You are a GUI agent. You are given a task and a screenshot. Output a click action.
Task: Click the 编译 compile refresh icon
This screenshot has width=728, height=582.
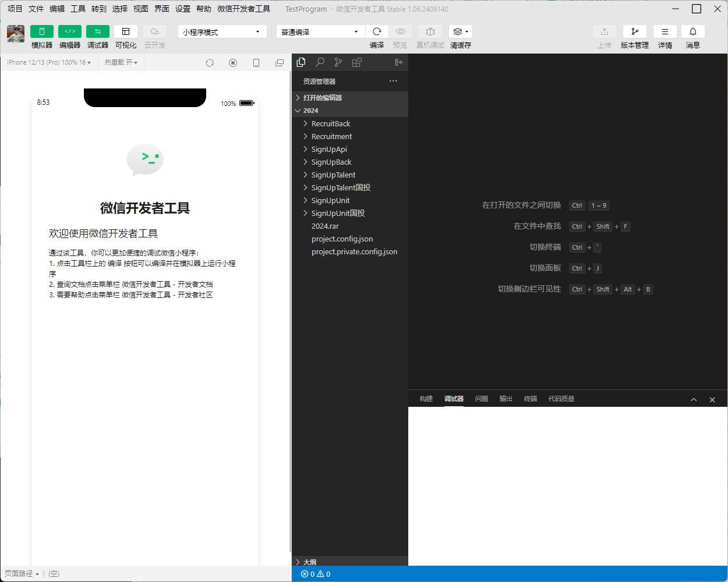(377, 31)
